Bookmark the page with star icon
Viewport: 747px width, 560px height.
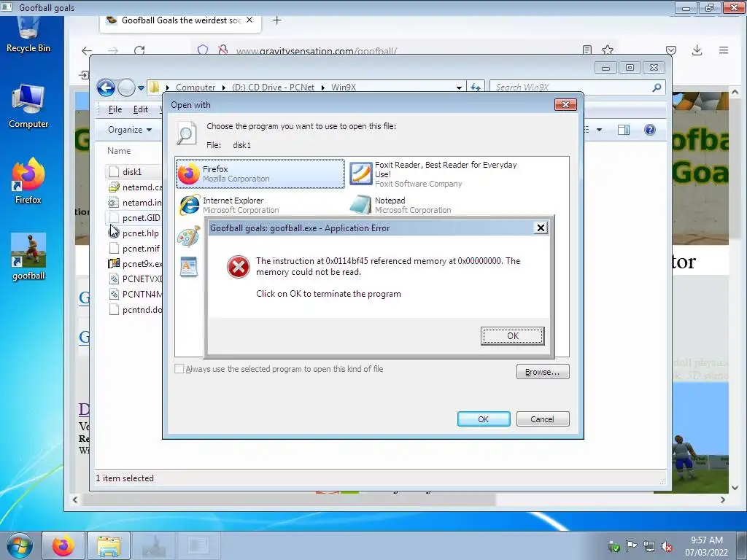[608, 50]
